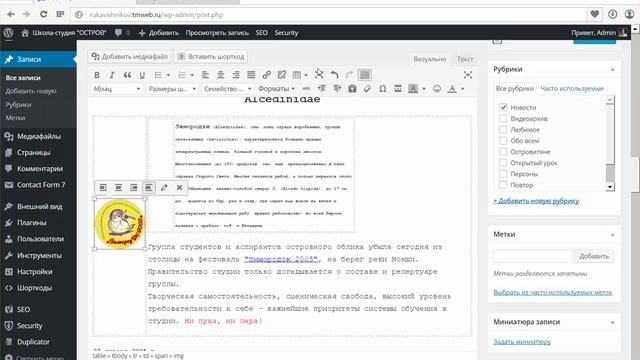Screen dimensions: 640x360
Task: Open distraction-free fullscreen mode
Action: [468, 75]
